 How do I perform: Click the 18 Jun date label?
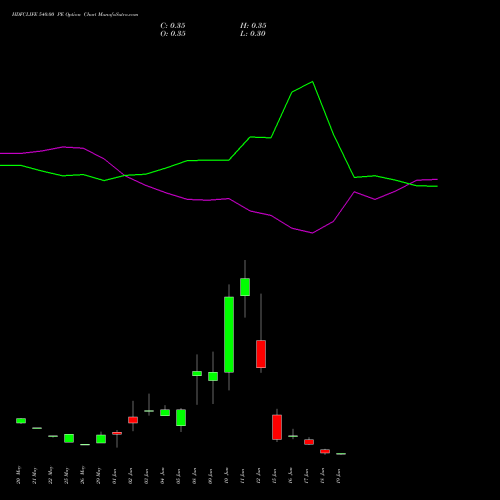point(322,476)
